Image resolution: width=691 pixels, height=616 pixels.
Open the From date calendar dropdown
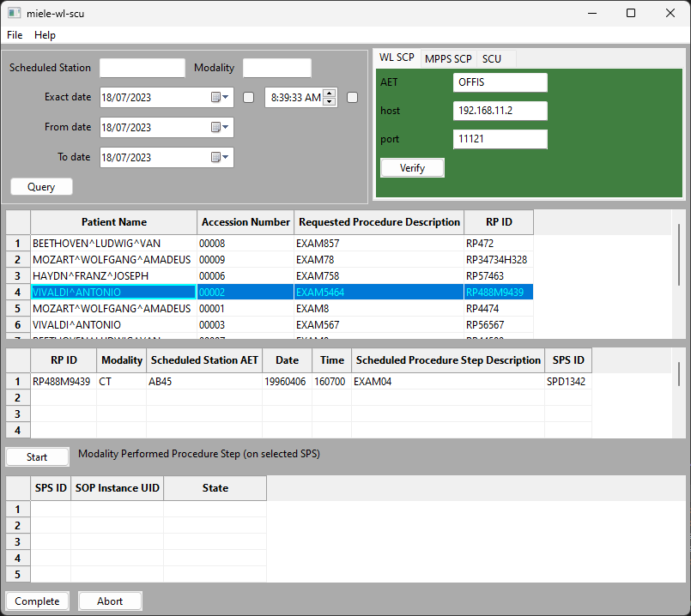(225, 127)
